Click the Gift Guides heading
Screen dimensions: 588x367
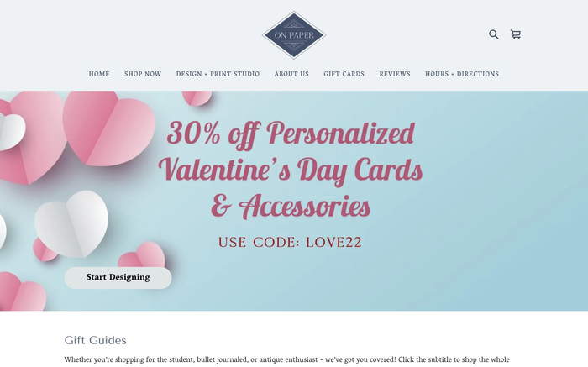coord(95,340)
